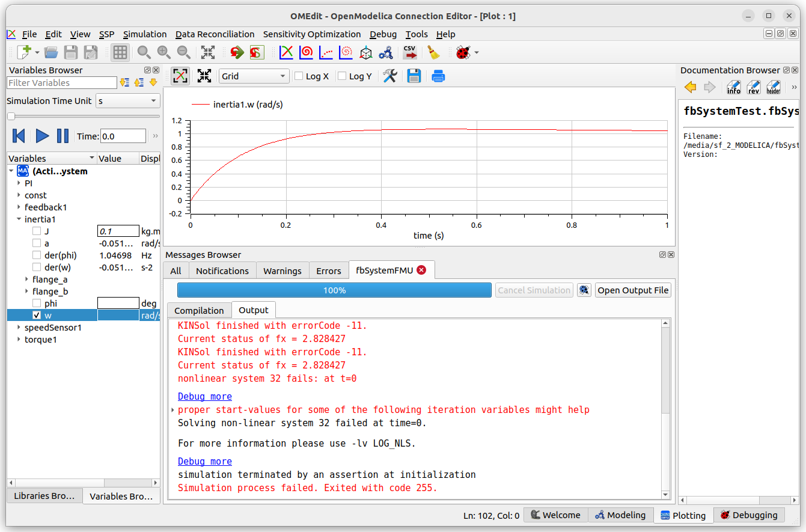Save the plot as an image
Viewport: 806px width, 532px height.
click(414, 76)
